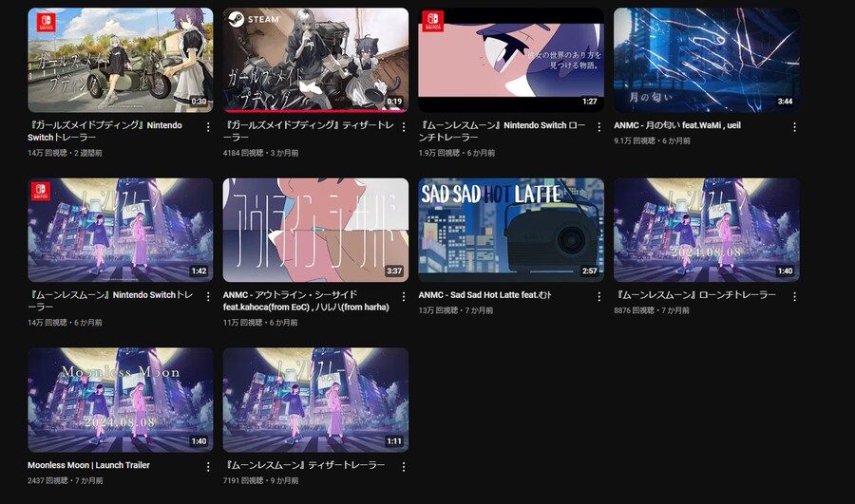
Task: Play the ムーンレスムーン Switch-logo thumbnail (1:42)
Action: click(x=121, y=230)
